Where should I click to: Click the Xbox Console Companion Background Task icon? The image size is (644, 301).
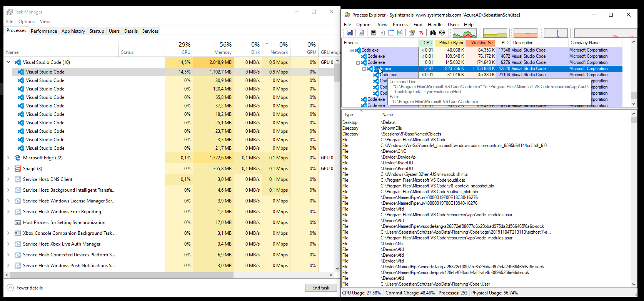pos(17,233)
